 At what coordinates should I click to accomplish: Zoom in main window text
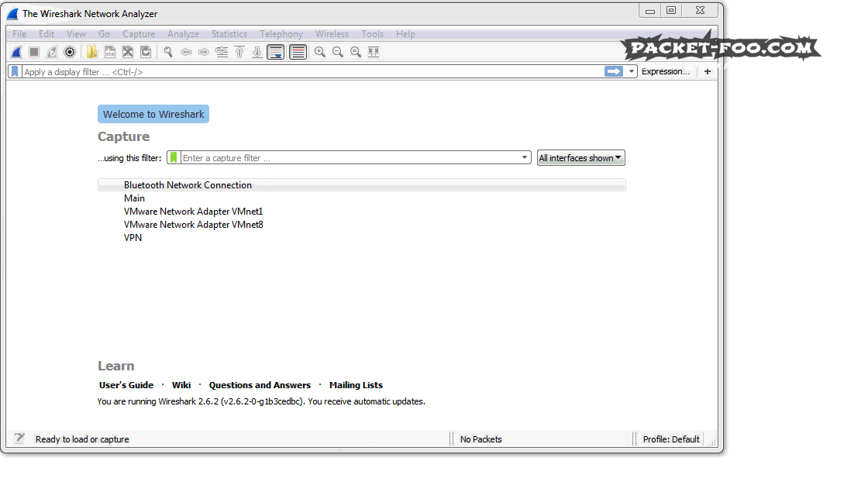click(320, 52)
